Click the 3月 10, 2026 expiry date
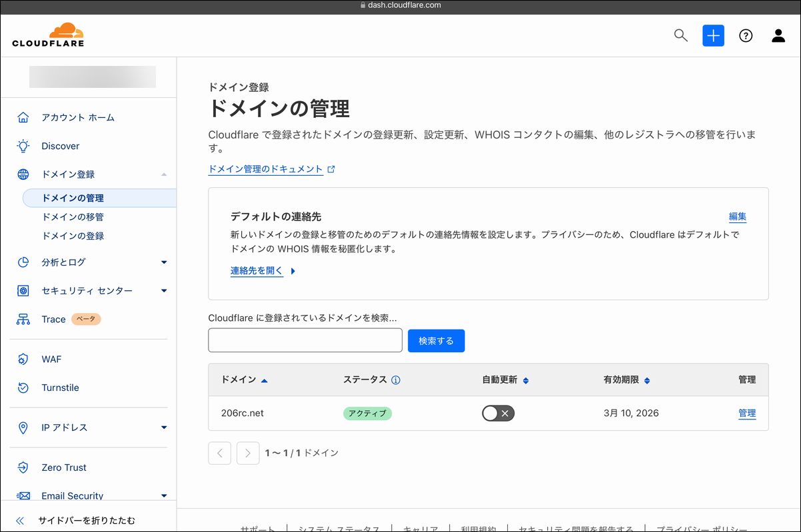 click(x=631, y=413)
